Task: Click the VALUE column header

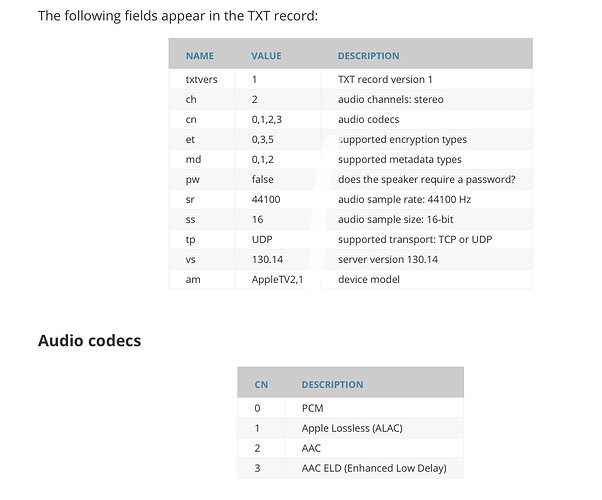Action: 266,56
